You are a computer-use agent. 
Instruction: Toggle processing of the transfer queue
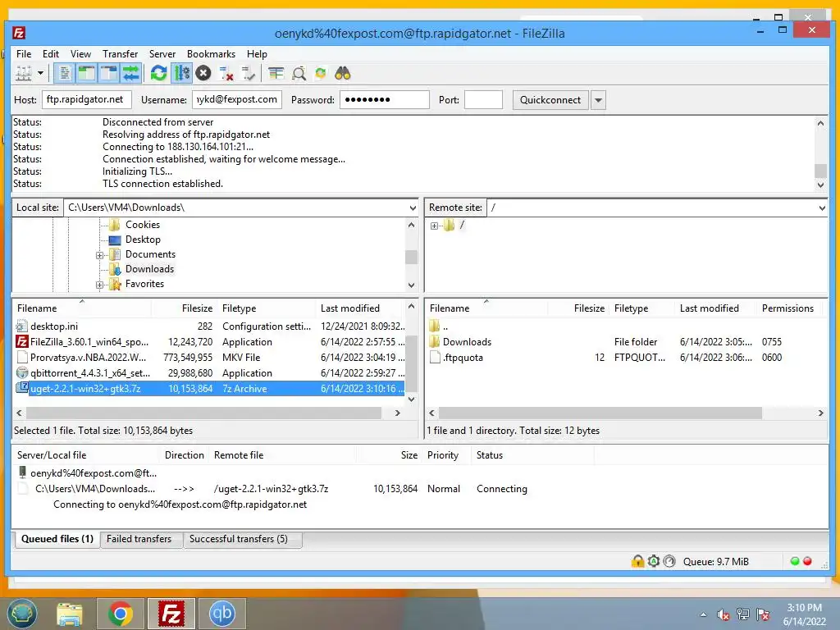click(181, 73)
